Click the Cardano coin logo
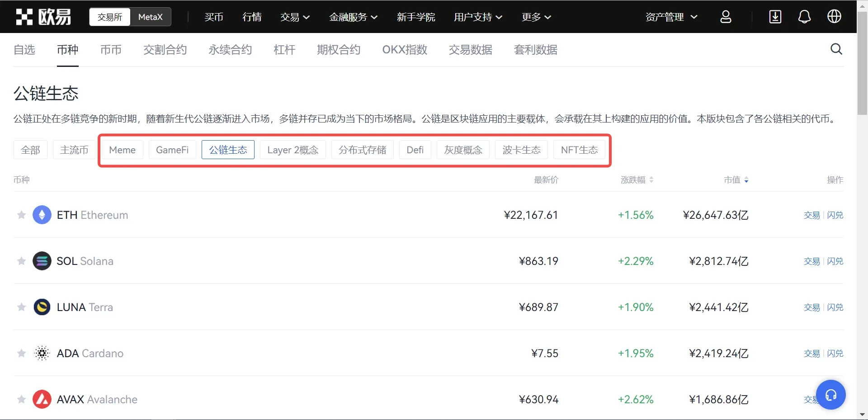Screen dimensions: 868x420 pos(42,353)
